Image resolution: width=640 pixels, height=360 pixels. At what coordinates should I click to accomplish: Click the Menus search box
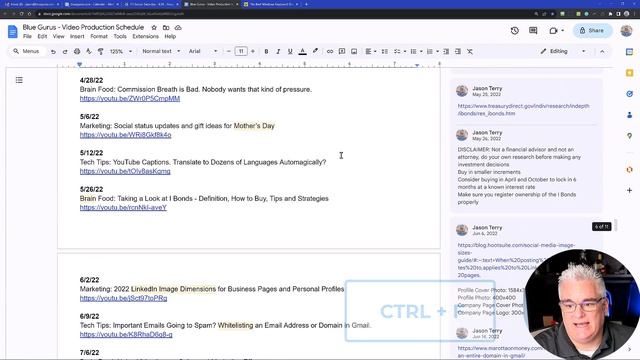pyautogui.click(x=27, y=51)
